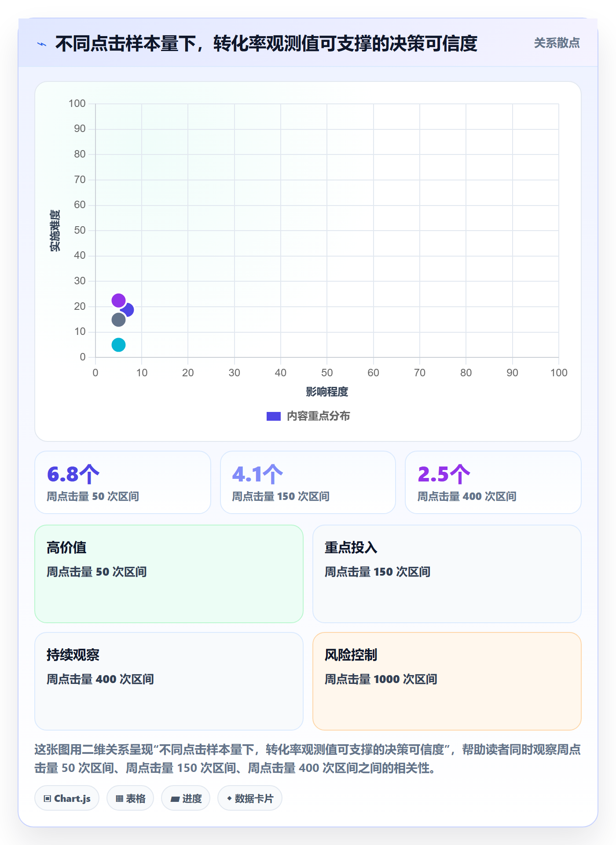Image resolution: width=616 pixels, height=845 pixels.
Task: Click the 影响程度 x-axis title
Action: tap(327, 392)
